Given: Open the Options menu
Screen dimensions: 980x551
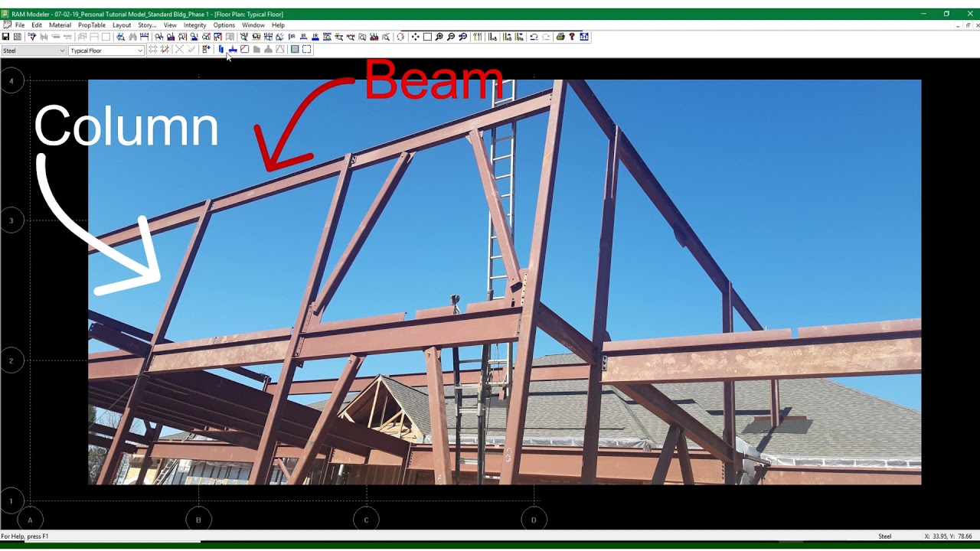Looking at the screenshot, I should coord(224,25).
